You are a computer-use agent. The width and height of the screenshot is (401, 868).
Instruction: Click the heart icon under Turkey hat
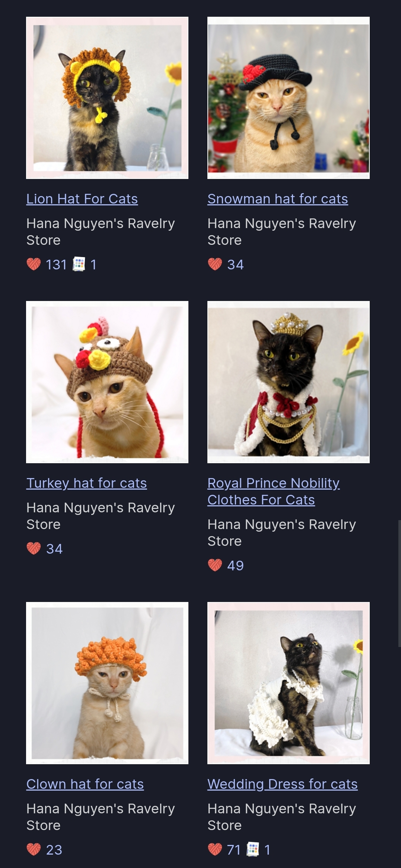click(34, 548)
